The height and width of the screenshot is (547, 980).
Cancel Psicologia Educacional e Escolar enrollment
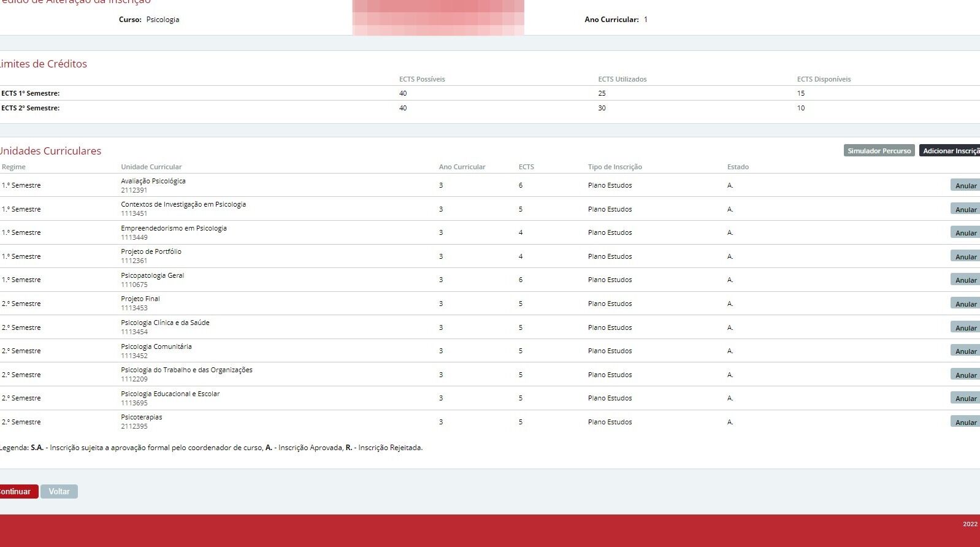[x=965, y=398]
